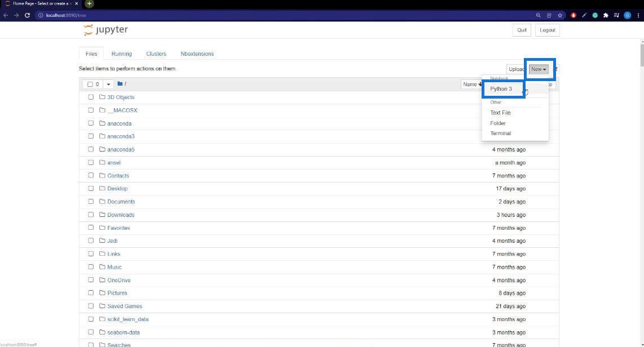The image size is (644, 347).
Task: Click the root folder icon in breadcrumb
Action: click(120, 84)
